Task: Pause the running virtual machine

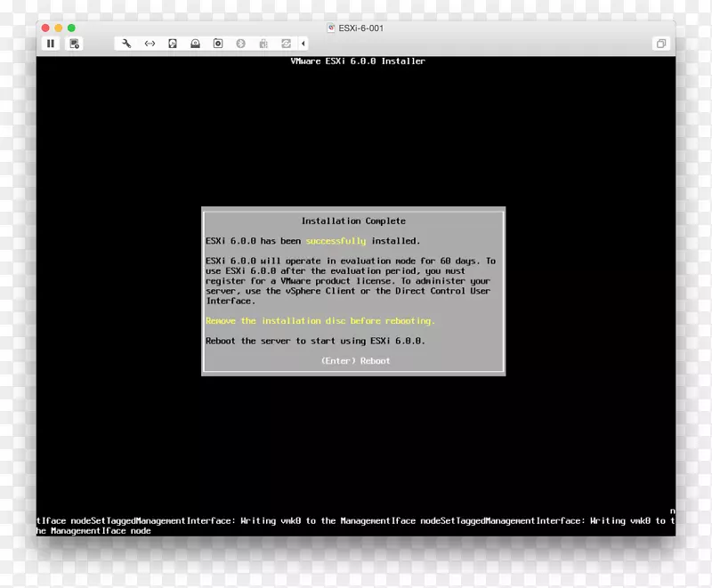Action: click(x=51, y=43)
